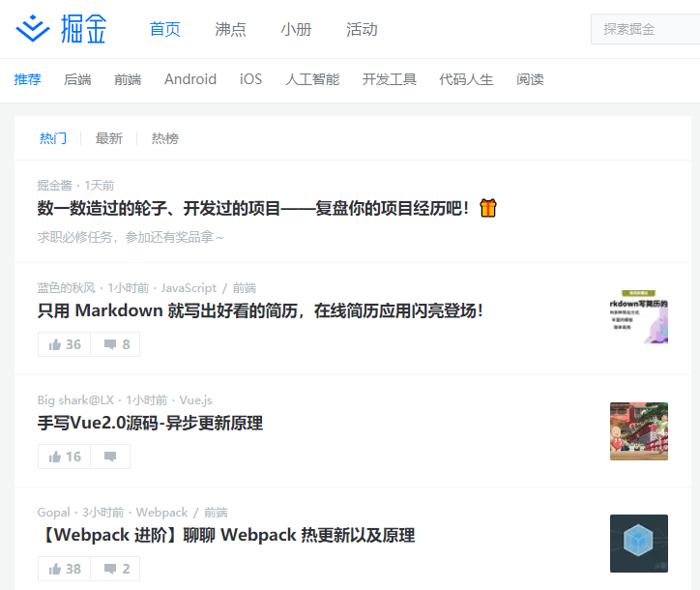Open comments on Webpack 热更新 article (2)

[x=116, y=569]
